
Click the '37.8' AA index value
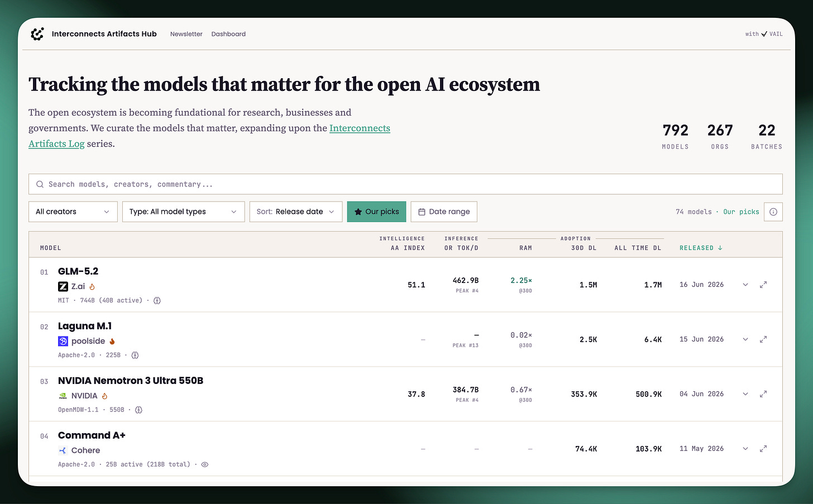417,394
